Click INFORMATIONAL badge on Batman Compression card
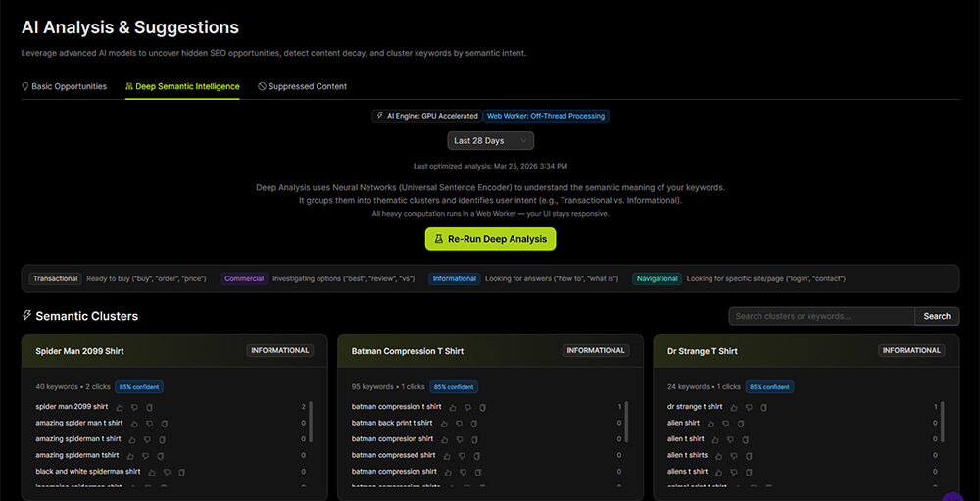980x501 pixels. pos(596,351)
